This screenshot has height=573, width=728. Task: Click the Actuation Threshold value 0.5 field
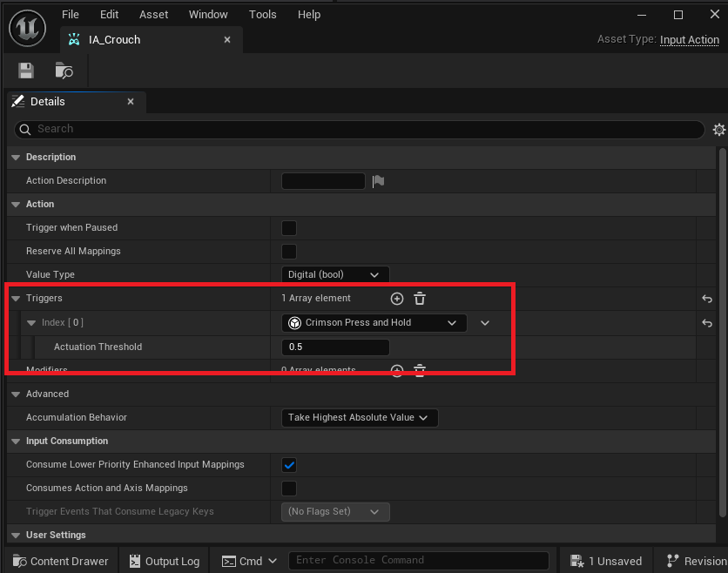(x=335, y=347)
